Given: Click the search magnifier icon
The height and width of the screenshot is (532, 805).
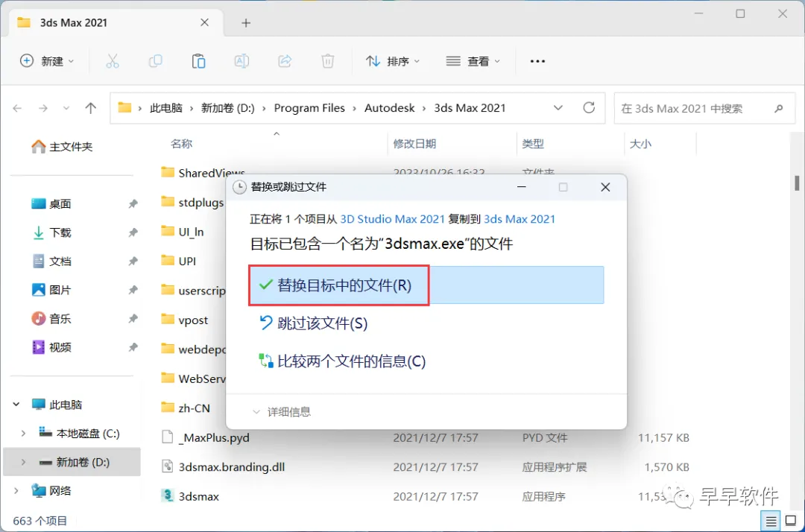Looking at the screenshot, I should [x=779, y=108].
